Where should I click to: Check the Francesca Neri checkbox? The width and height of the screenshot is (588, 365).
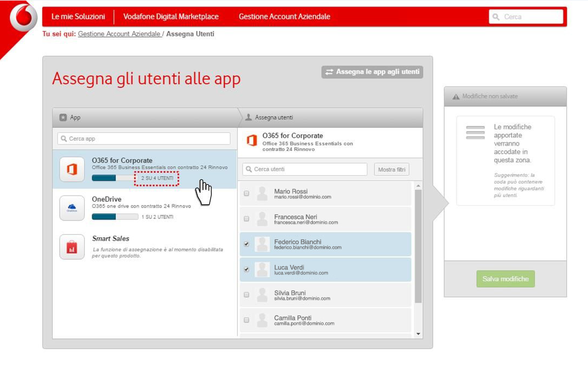[x=246, y=219]
